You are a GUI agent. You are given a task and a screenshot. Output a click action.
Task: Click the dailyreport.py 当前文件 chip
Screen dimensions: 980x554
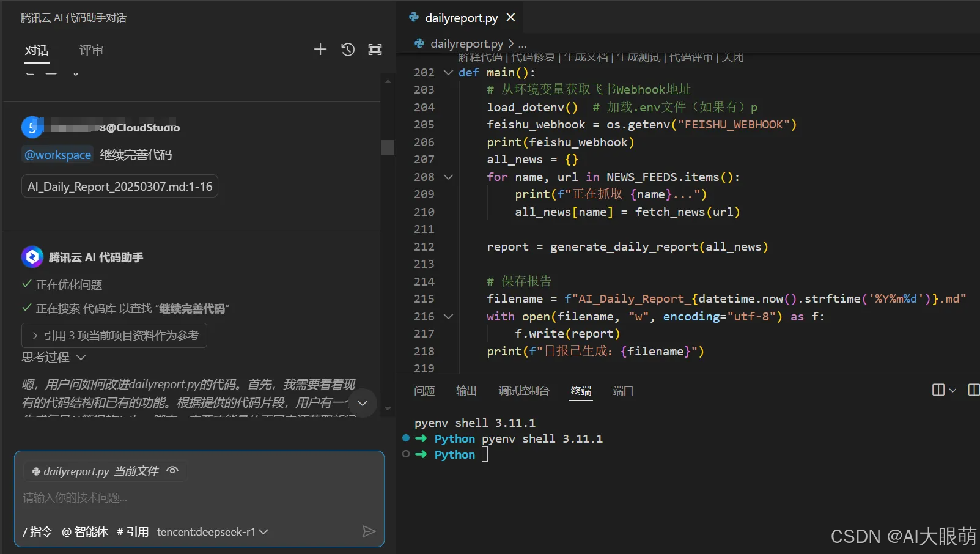coord(105,471)
